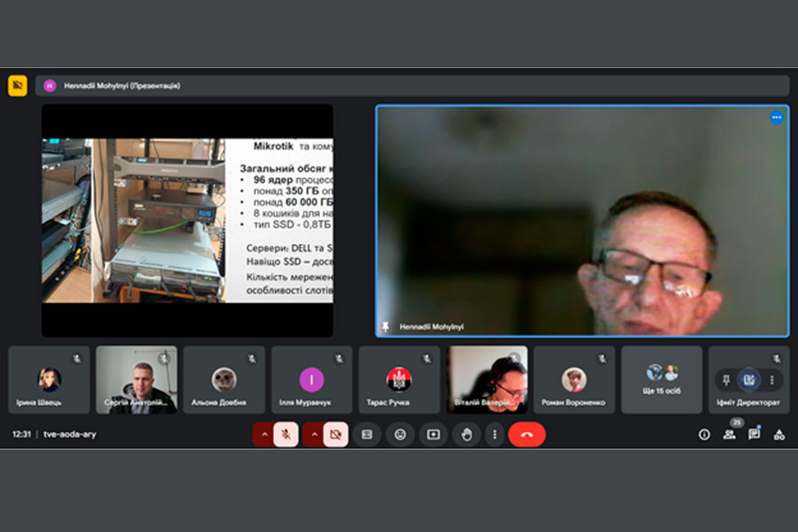Select the Роман Вороненко participant tile

[574, 379]
